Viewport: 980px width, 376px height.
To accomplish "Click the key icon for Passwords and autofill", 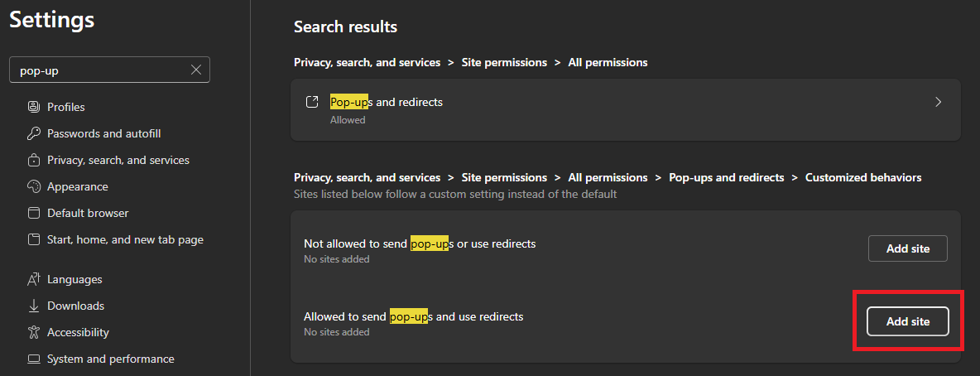I will pyautogui.click(x=34, y=133).
